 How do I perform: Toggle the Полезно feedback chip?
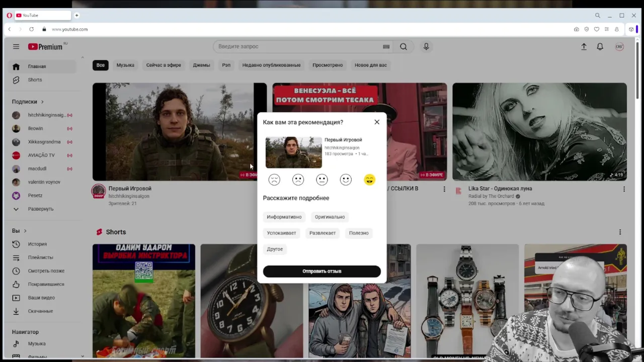pyautogui.click(x=359, y=233)
